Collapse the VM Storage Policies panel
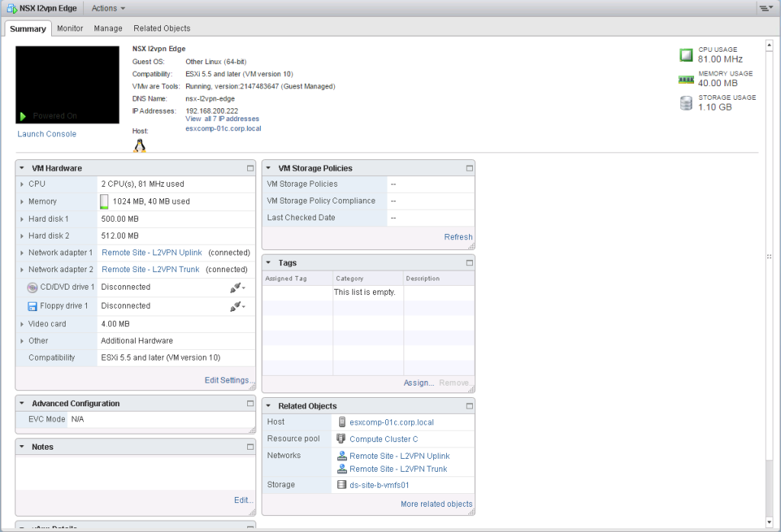This screenshot has width=781, height=532. [268, 168]
